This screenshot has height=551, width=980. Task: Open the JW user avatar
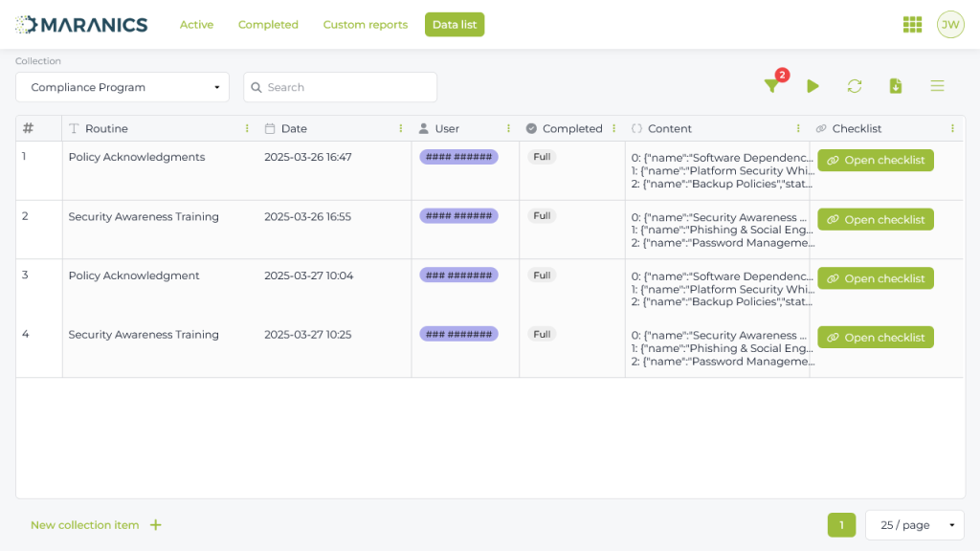[x=950, y=24]
